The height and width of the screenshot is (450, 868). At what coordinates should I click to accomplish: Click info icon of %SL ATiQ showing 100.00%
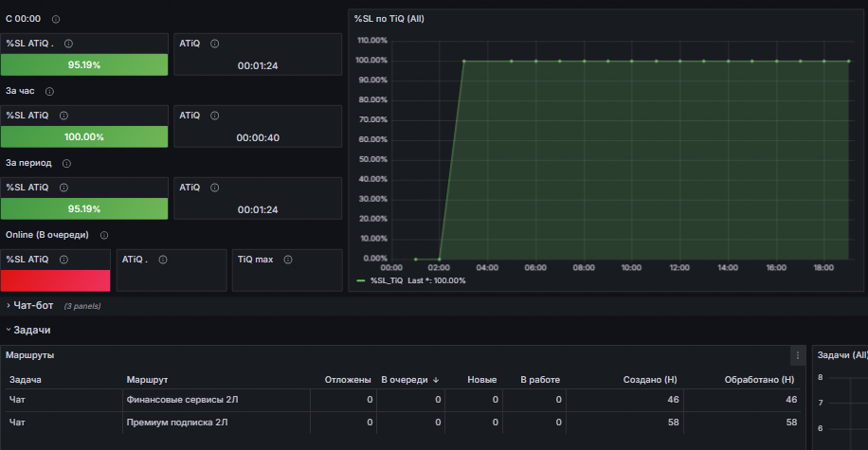point(64,116)
